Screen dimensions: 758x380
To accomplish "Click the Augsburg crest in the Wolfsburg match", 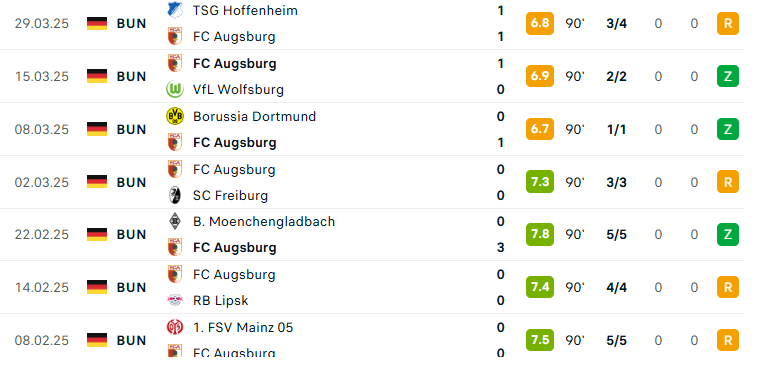I will click(x=175, y=63).
